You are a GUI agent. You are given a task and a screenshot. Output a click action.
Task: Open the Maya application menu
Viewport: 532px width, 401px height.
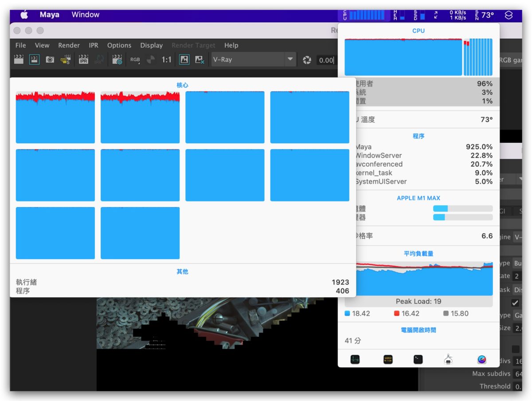pos(50,15)
